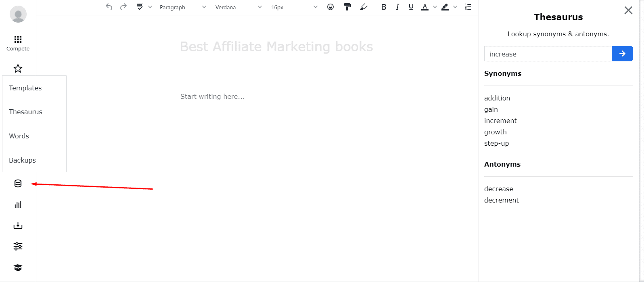Open the user profile avatar
The image size is (644, 282).
[18, 15]
